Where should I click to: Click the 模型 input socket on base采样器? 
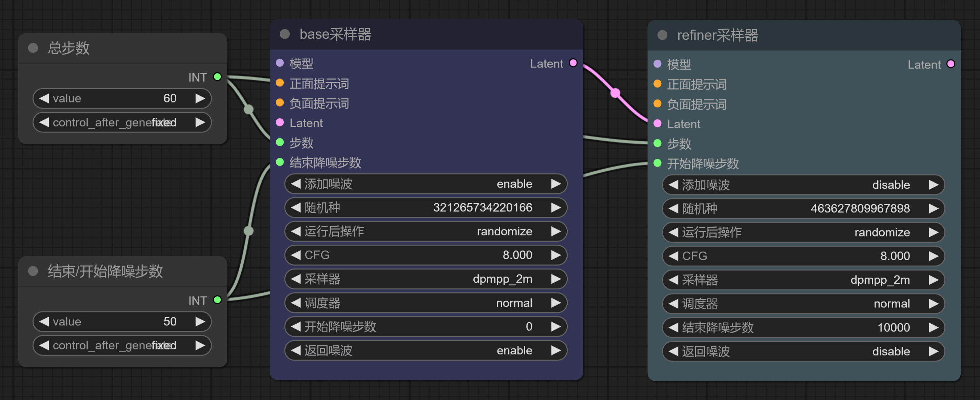(x=280, y=63)
